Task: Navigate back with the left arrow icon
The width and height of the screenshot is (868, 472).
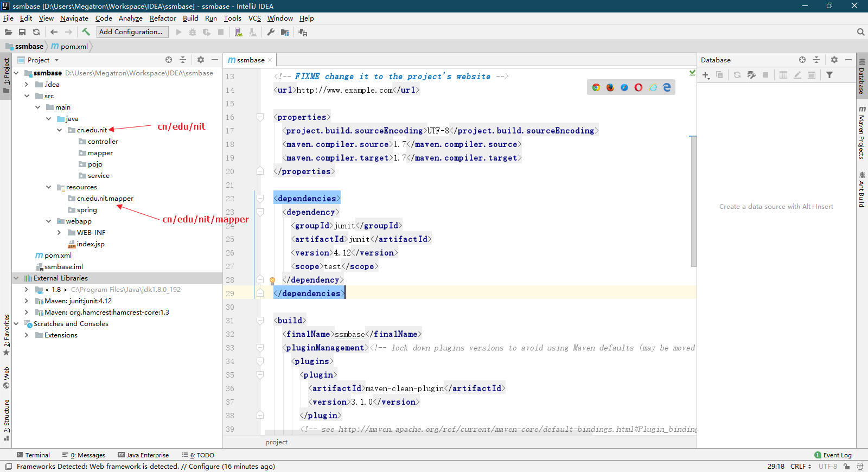Action: click(x=54, y=32)
